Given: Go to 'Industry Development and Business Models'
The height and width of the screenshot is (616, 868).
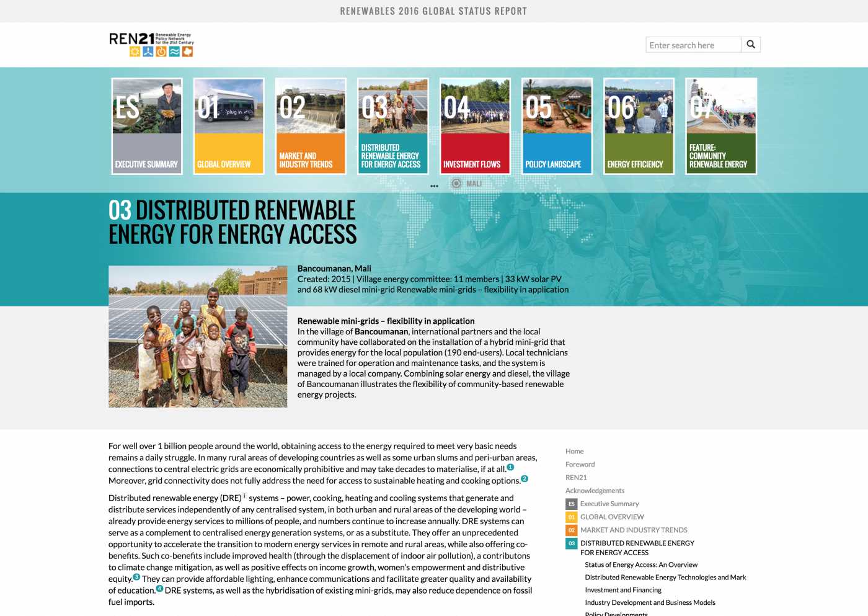Looking at the screenshot, I should click(x=650, y=602).
